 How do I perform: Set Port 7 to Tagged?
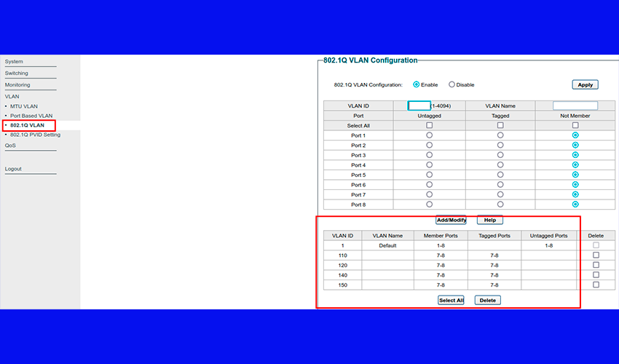pyautogui.click(x=500, y=194)
